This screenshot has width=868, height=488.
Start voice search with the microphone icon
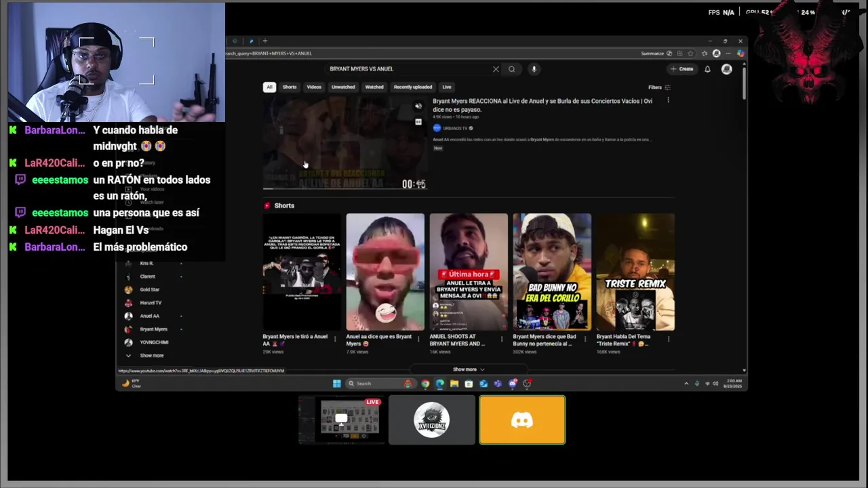point(534,68)
